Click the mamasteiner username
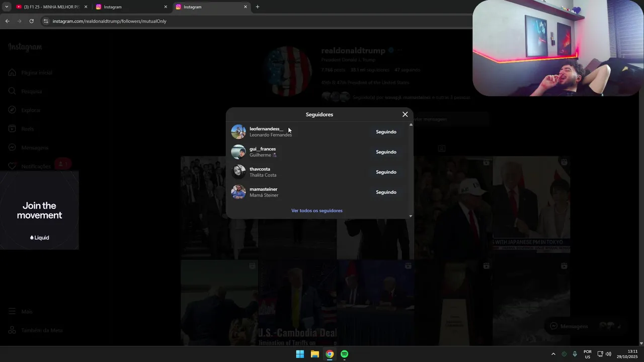The width and height of the screenshot is (644, 362). [264, 189]
